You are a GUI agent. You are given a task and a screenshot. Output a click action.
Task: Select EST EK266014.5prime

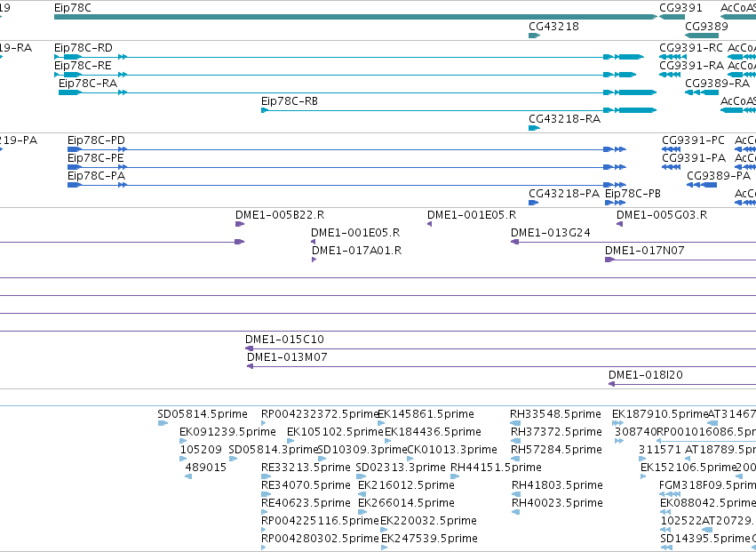click(406, 503)
